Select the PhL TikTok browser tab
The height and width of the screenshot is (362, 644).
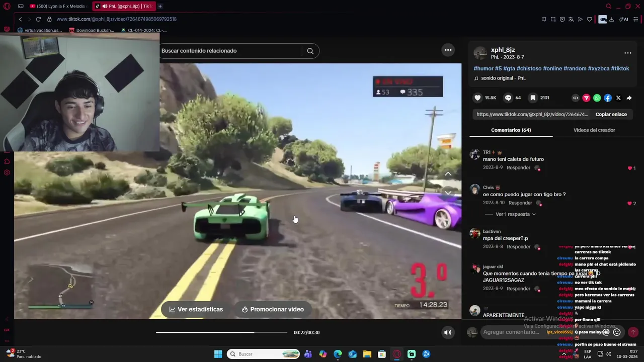pos(123,6)
